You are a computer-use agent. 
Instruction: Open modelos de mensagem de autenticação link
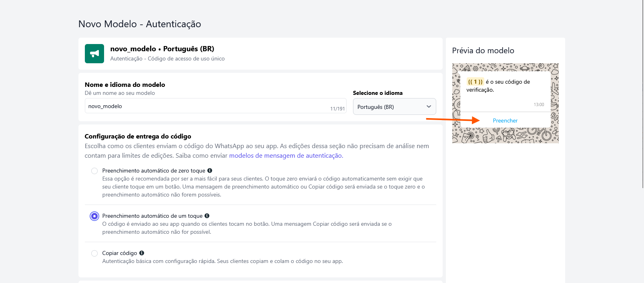click(x=285, y=156)
